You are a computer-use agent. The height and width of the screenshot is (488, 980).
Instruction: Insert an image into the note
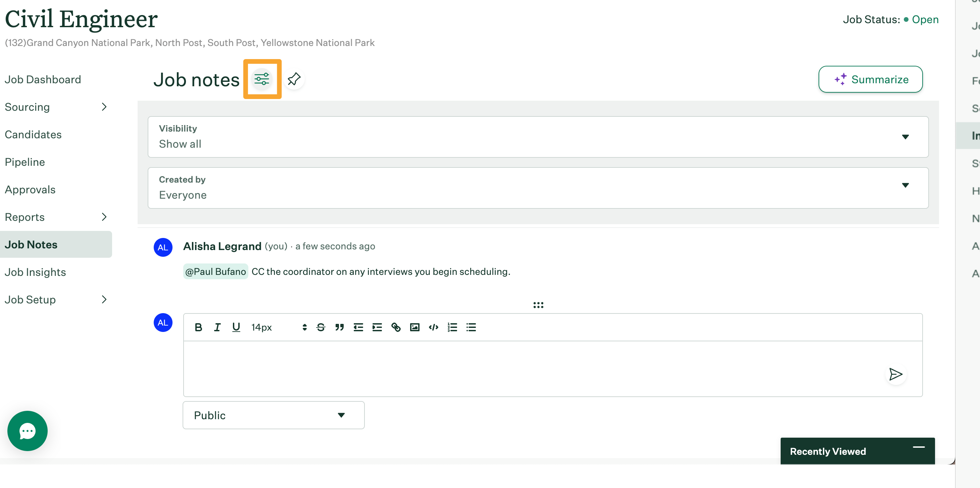click(414, 327)
